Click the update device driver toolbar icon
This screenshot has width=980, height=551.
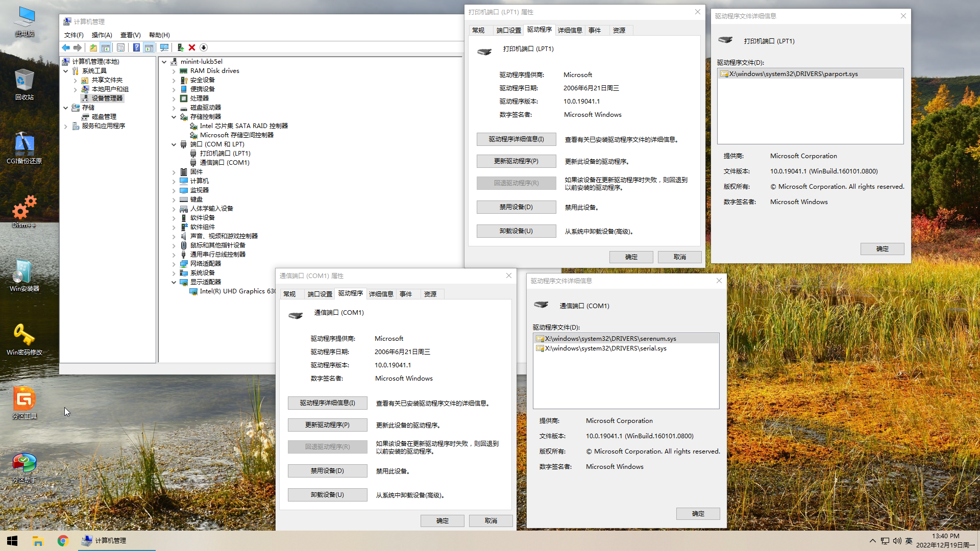(180, 47)
